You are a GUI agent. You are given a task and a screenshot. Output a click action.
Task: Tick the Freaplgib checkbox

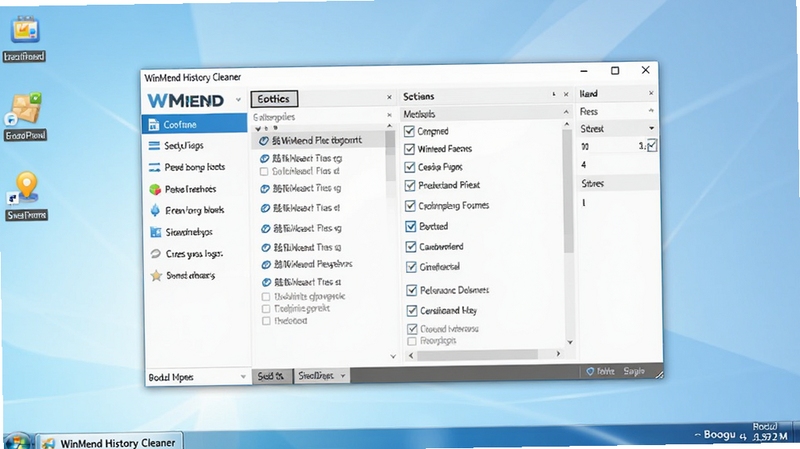click(412, 341)
